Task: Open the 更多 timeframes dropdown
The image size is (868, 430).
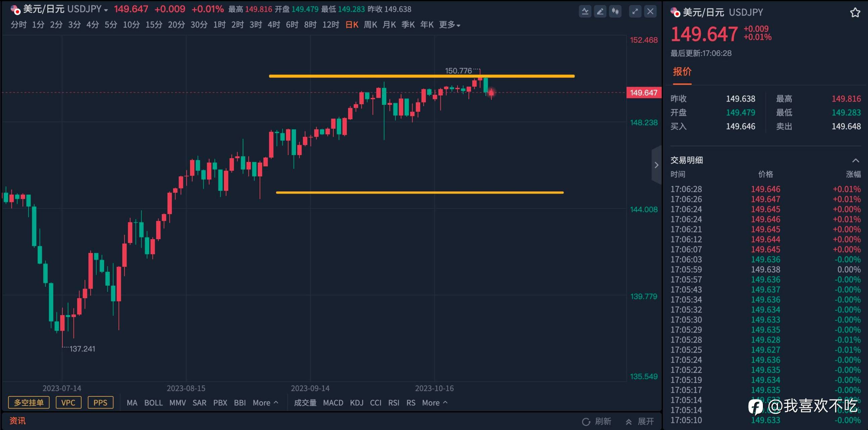Action: [x=449, y=25]
